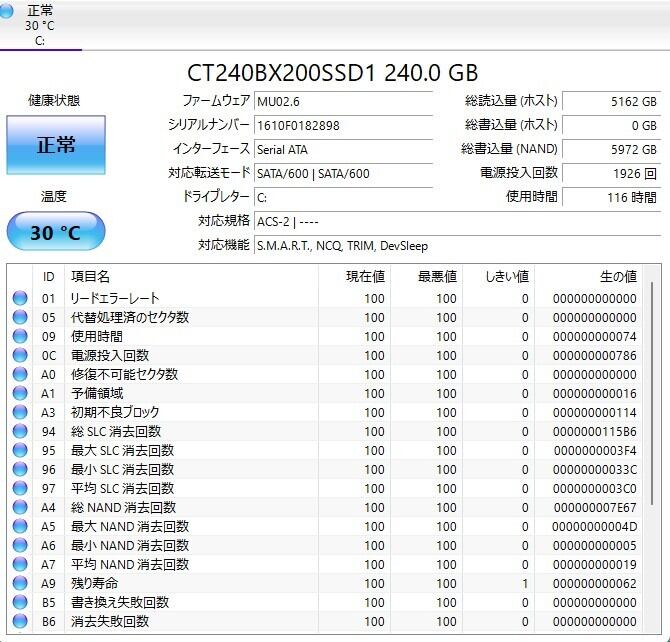Click the 正常 health status button
The image size is (670, 642).
tap(56, 145)
